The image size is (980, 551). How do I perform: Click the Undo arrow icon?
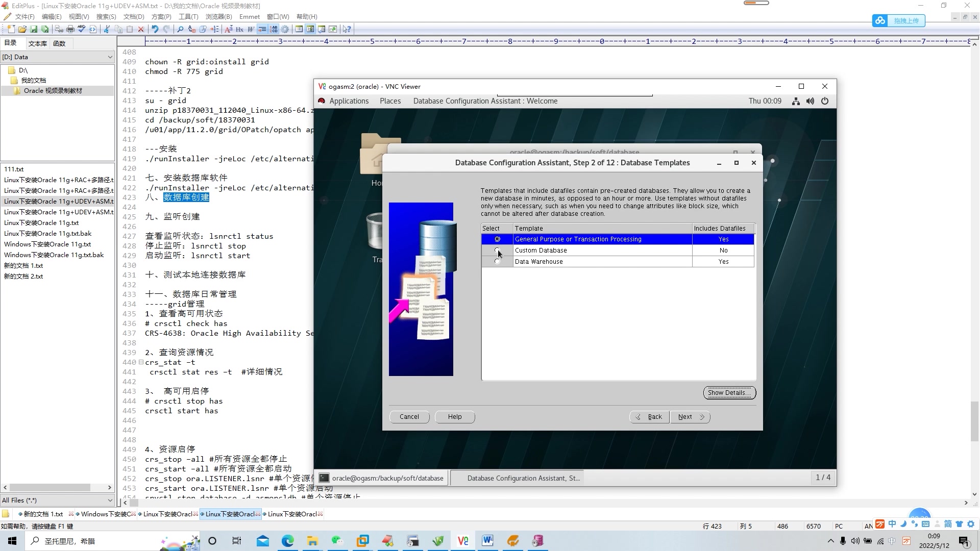point(155,30)
